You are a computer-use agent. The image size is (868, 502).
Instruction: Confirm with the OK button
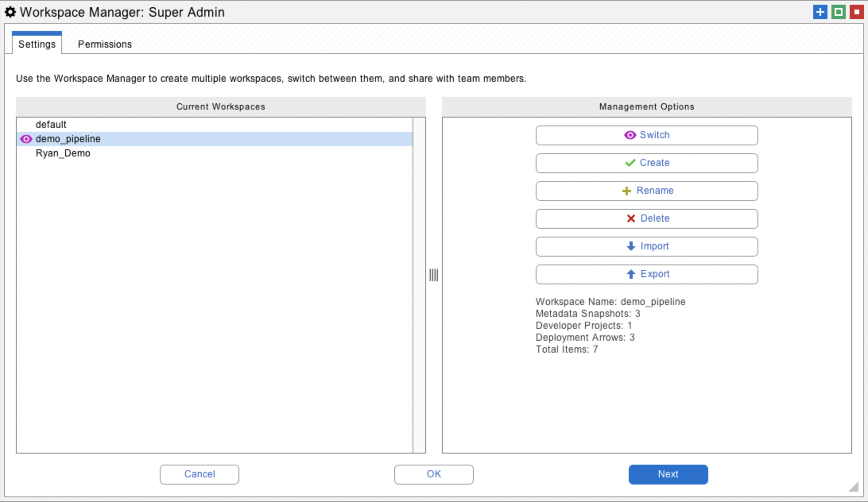pos(434,474)
